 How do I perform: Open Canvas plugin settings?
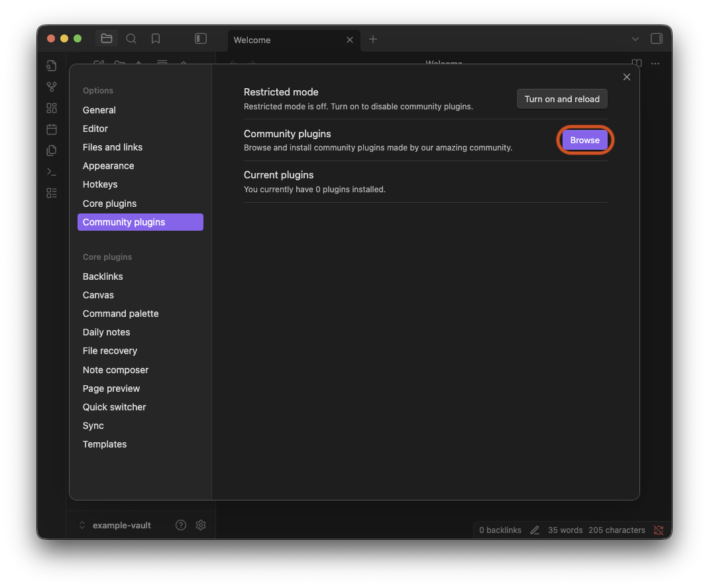pyautogui.click(x=140, y=295)
